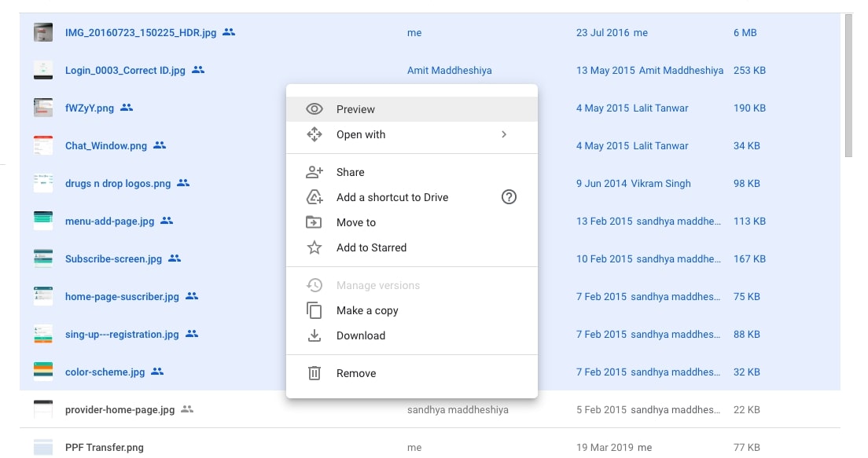This screenshot has width=868, height=458.
Task: Click shared icon next to drugs n drop logos.png
Action: [183, 182]
